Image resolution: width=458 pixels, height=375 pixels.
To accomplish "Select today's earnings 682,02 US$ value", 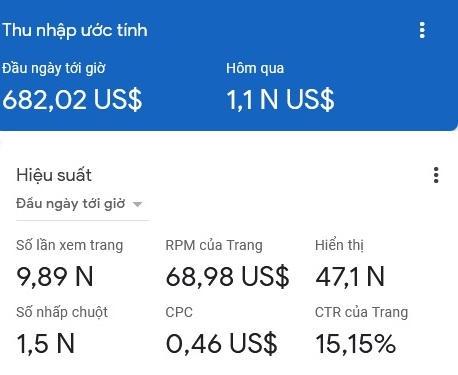I will click(x=72, y=99).
